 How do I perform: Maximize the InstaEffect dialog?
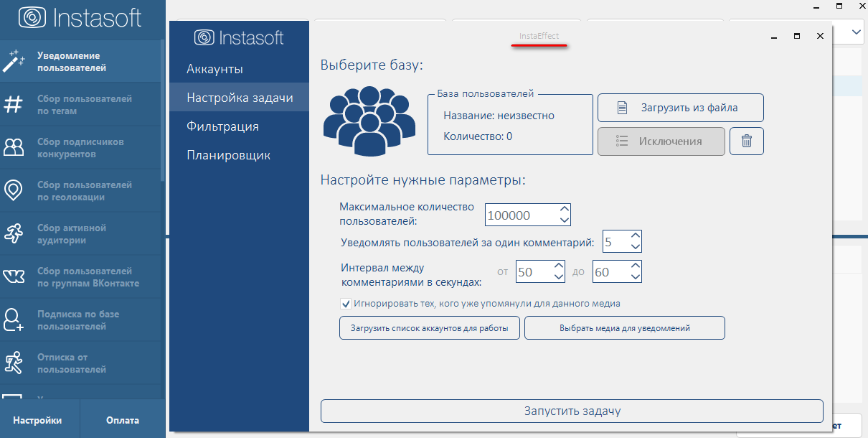click(x=796, y=35)
